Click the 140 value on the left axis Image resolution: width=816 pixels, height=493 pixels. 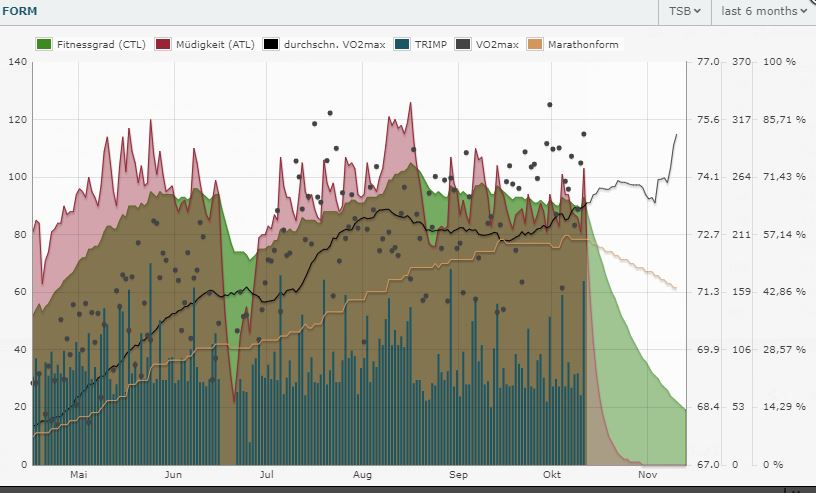(16, 62)
